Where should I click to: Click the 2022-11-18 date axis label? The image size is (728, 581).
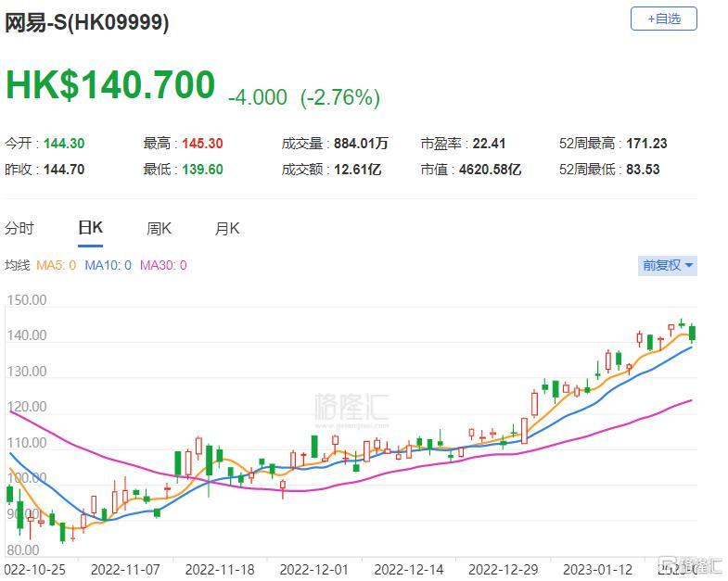(220, 569)
